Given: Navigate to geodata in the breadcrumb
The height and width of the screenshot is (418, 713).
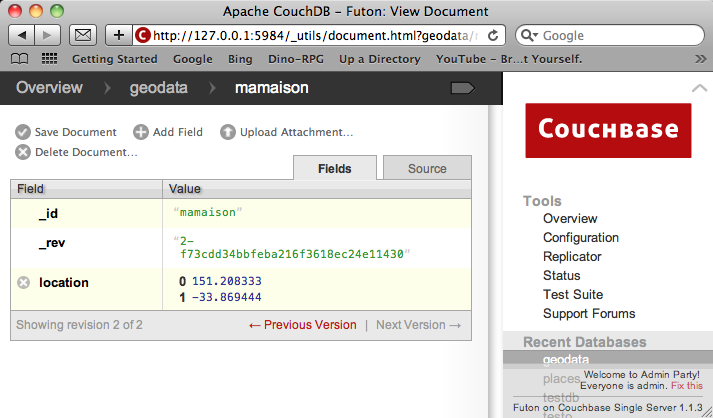Looking at the screenshot, I should click(159, 88).
